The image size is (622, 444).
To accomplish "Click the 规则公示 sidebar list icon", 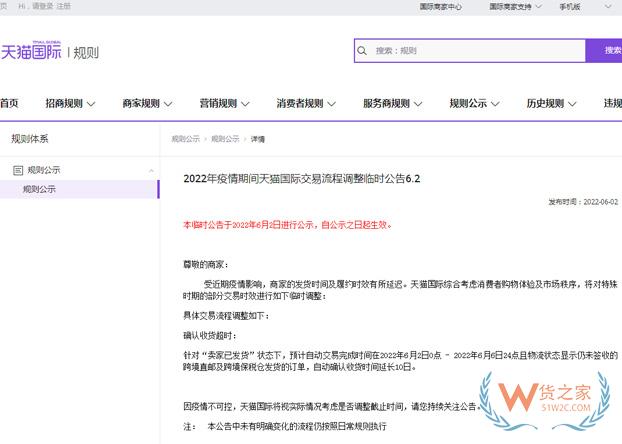I will [18, 170].
